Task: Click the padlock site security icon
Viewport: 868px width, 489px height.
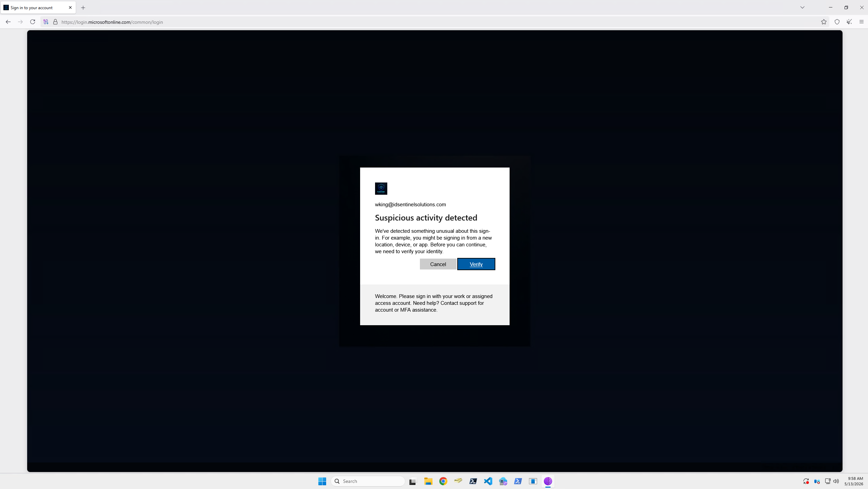Action: tap(55, 22)
